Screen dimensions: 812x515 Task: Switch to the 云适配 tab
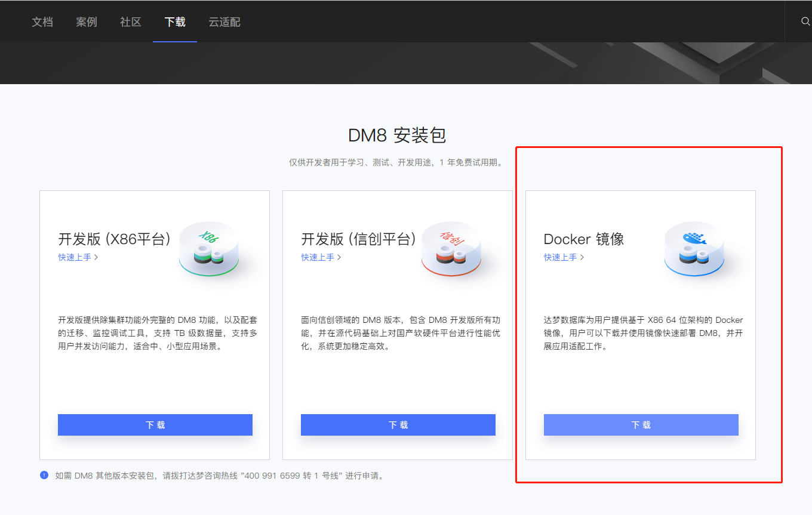coord(224,21)
